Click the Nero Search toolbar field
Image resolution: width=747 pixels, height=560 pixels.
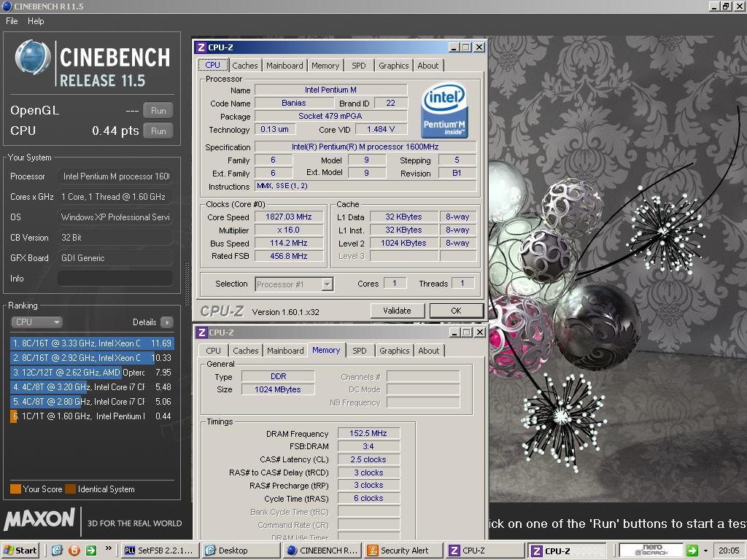click(x=651, y=551)
